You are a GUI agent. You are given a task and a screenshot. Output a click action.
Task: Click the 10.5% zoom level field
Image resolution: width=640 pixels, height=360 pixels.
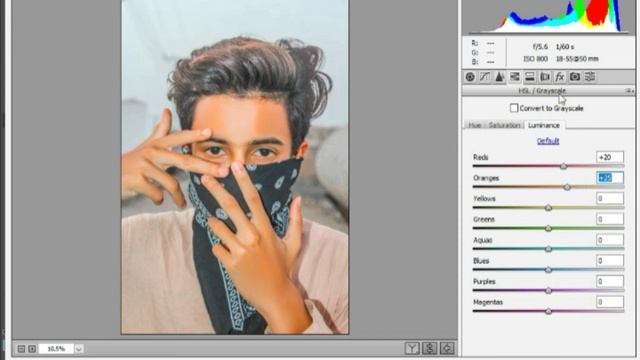56,349
